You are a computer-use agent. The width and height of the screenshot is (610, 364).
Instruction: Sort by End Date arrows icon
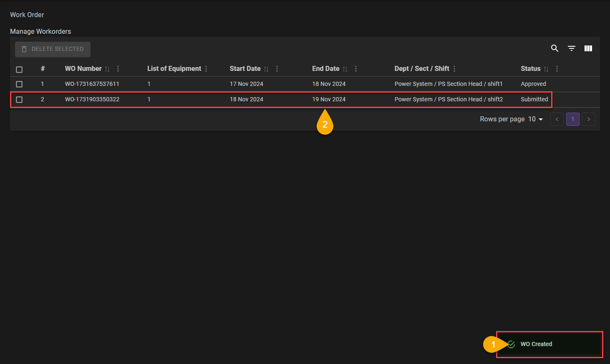(x=345, y=69)
